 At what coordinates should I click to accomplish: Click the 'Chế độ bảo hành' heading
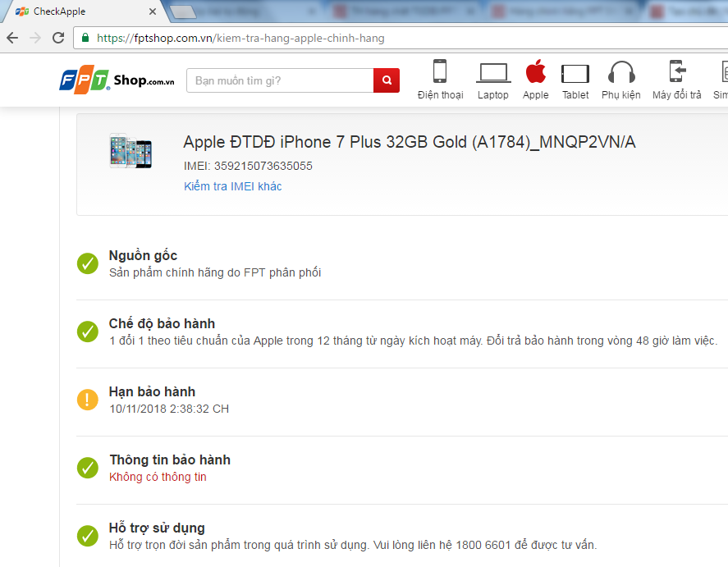point(162,323)
